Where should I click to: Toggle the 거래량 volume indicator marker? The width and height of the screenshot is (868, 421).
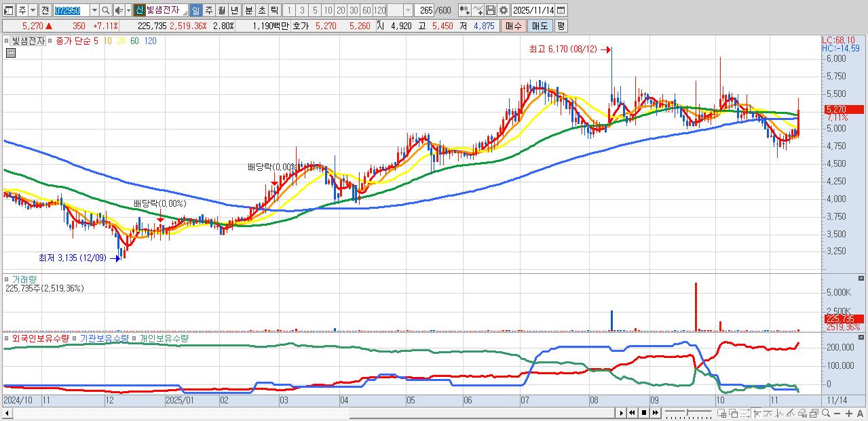pos(6,279)
